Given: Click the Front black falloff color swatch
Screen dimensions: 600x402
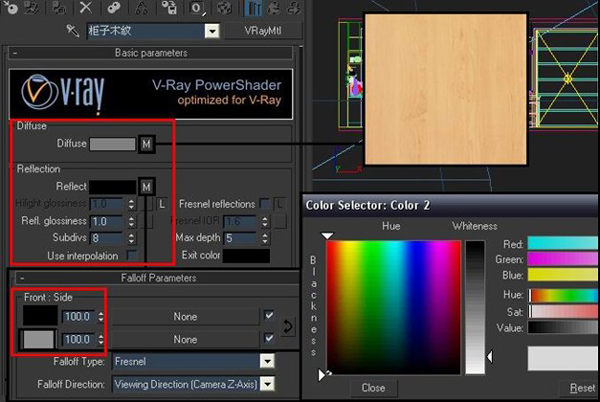Looking at the screenshot, I should pyautogui.click(x=40, y=316).
